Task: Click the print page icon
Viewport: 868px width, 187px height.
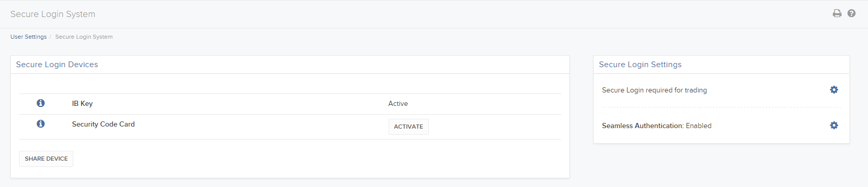Action: (837, 13)
